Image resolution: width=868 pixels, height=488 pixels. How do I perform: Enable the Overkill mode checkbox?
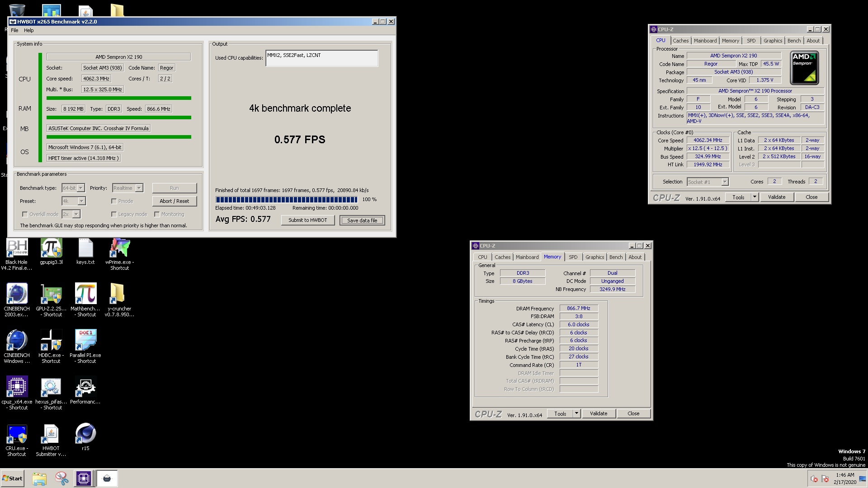pos(25,214)
